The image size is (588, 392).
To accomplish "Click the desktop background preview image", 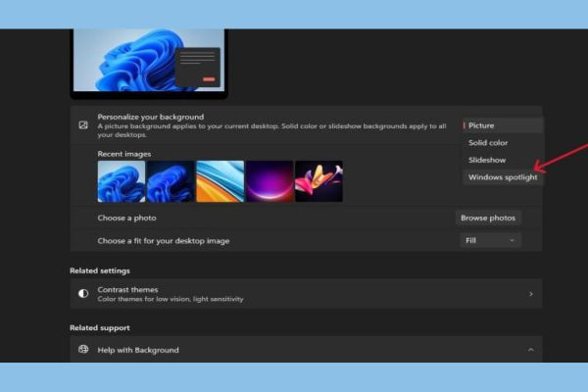I will point(149,60).
